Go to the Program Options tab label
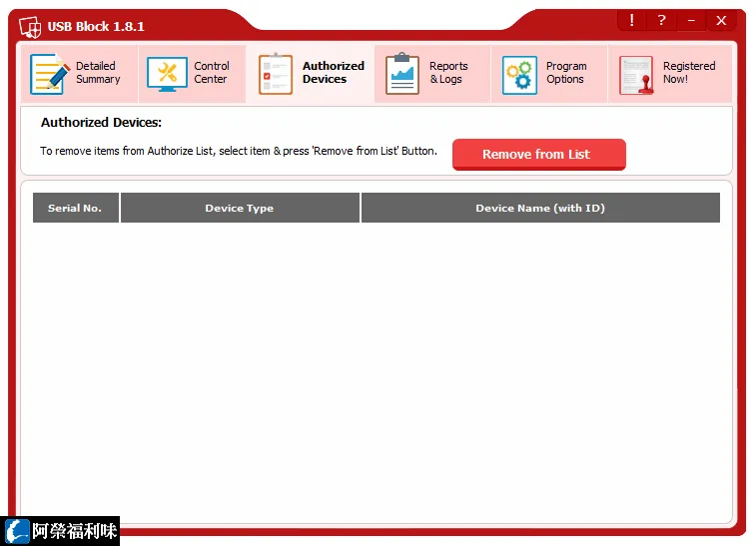Screen dimensions: 756x546 (x=566, y=72)
